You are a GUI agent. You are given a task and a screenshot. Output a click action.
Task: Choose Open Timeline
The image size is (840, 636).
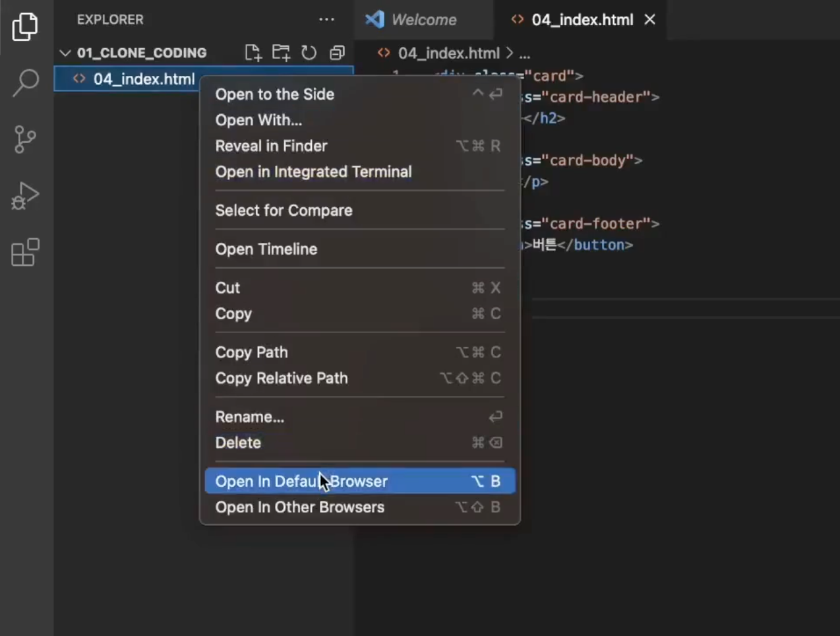tap(360, 249)
